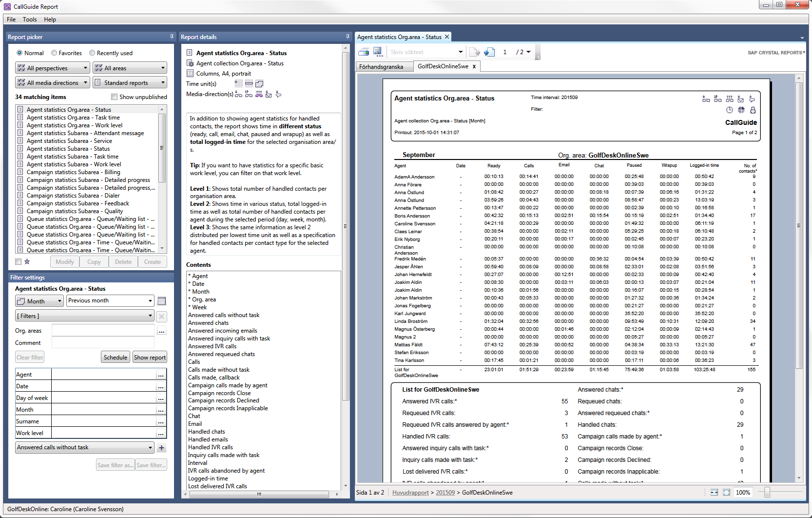Select the Favorites radio button
This screenshot has width=812, height=518.
tap(54, 53)
